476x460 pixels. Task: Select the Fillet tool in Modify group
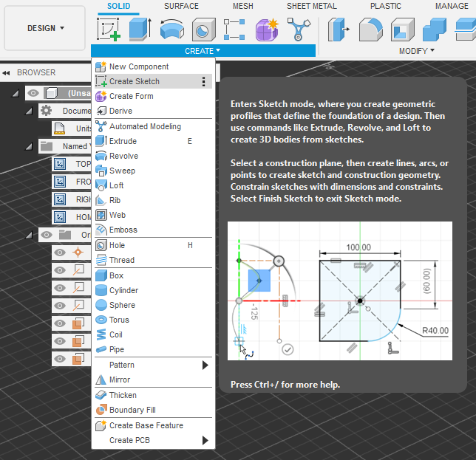[371, 30]
